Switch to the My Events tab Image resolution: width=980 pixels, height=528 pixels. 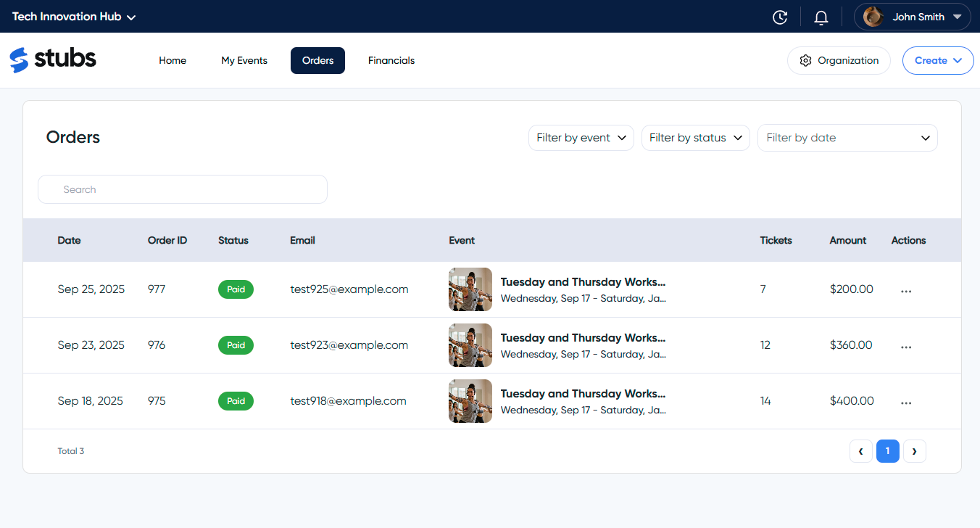tap(244, 60)
